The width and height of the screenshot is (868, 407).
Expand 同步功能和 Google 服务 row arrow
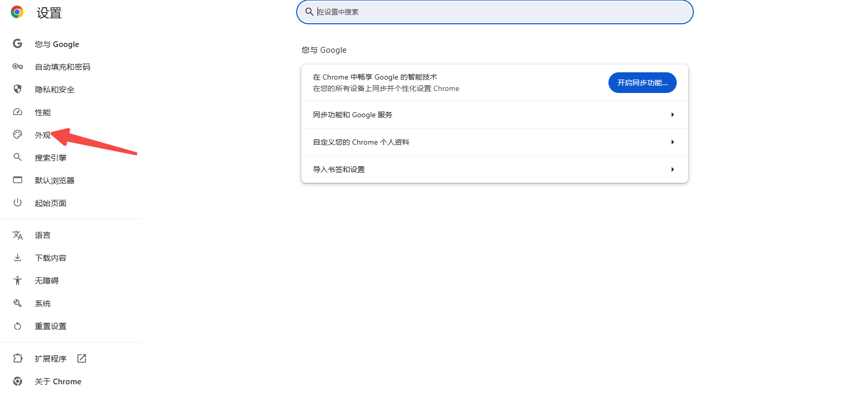pyautogui.click(x=672, y=115)
